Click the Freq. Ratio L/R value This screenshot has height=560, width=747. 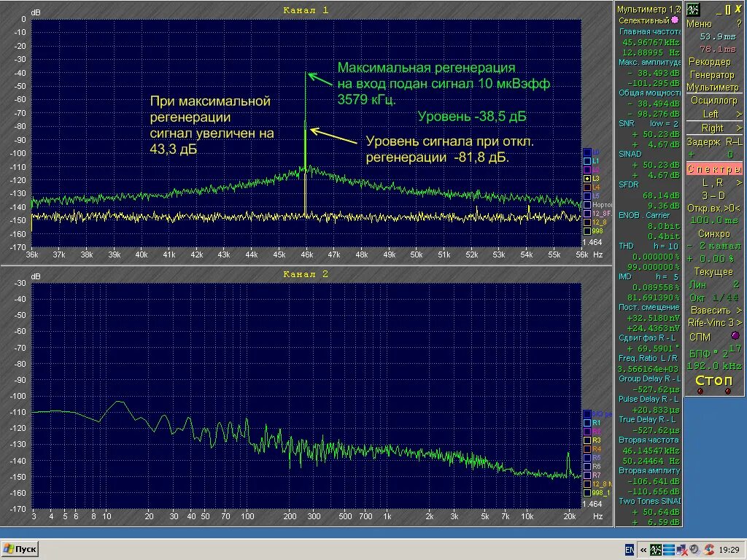point(648,369)
